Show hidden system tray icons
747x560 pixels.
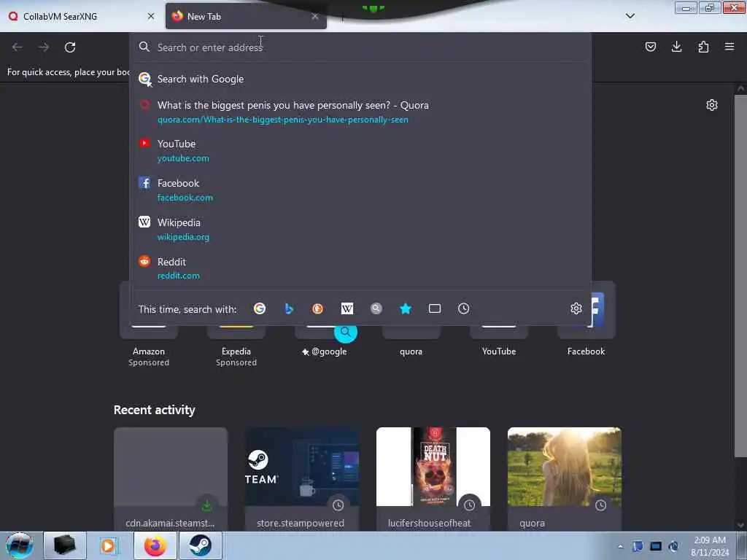620,546
